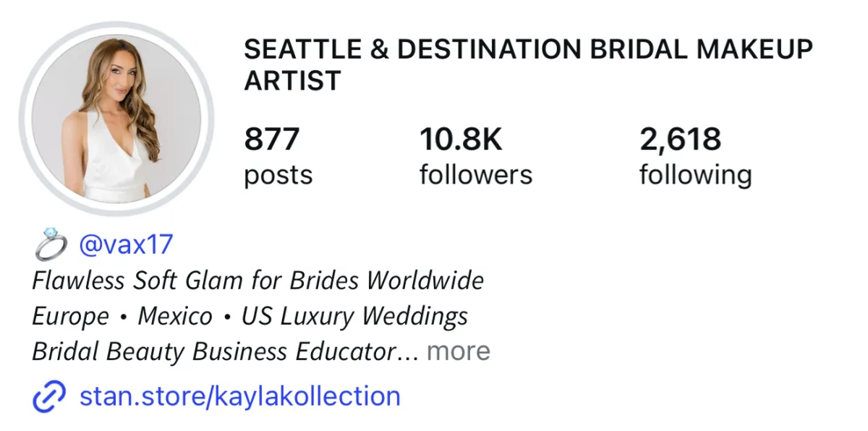The image size is (868, 431).
Task: Open the @vax17 mention
Action: point(126,244)
